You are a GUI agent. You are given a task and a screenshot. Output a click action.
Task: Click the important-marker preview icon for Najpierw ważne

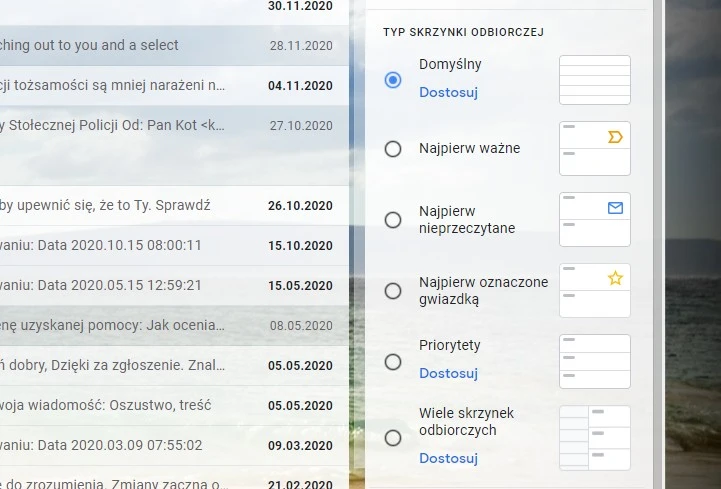click(615, 137)
